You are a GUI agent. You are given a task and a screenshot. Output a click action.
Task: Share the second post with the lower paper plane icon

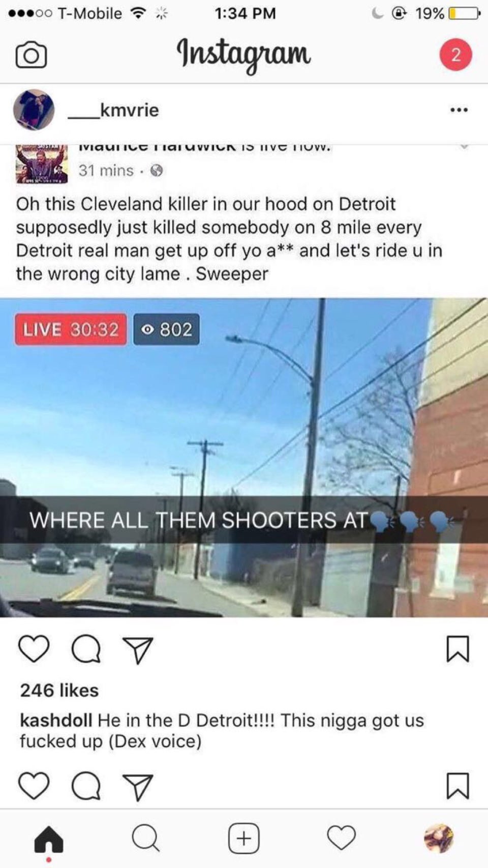click(138, 787)
